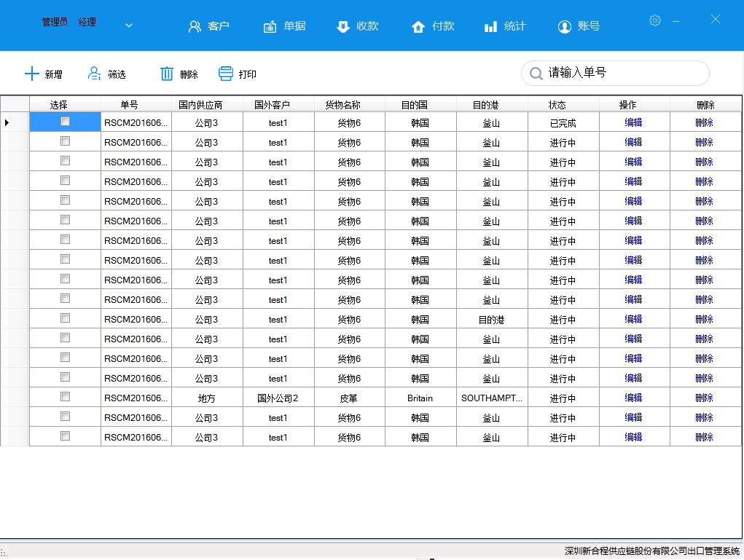This screenshot has width=744, height=560.
Task: Print orders with the 打印 button
Action: [238, 74]
